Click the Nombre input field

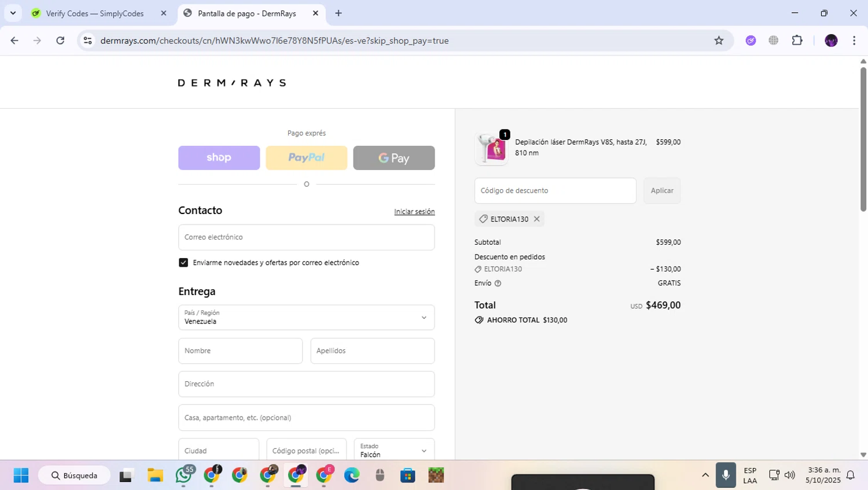pyautogui.click(x=240, y=351)
